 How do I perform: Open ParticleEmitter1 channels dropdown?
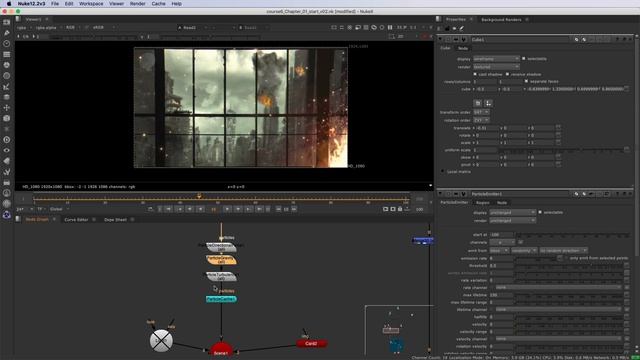click(x=502, y=242)
